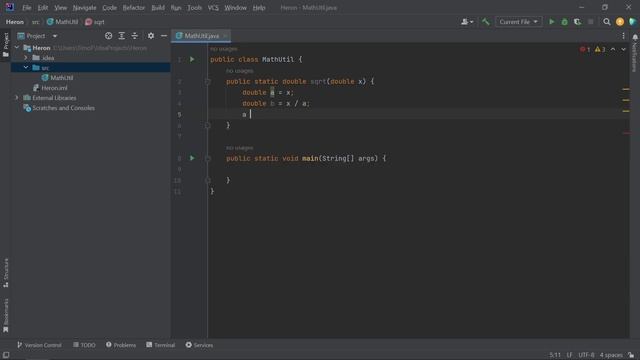This screenshot has height=360, width=640.
Task: Collapse the Heron project root node
Action: point(17,48)
